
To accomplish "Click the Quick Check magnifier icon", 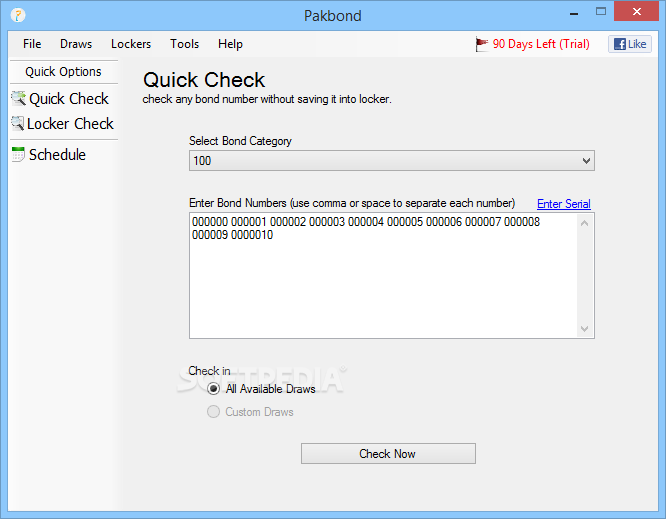I will coord(18,99).
